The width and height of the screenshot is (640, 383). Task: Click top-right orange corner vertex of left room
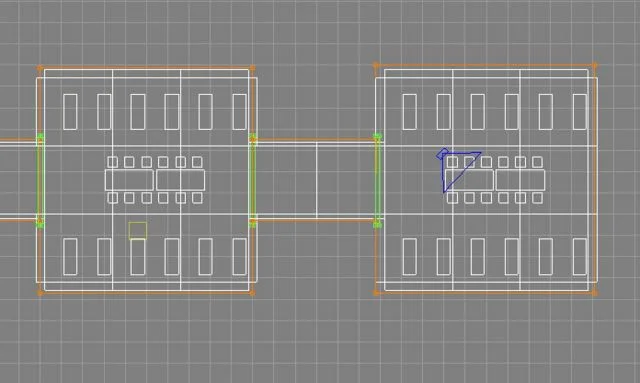click(252, 68)
